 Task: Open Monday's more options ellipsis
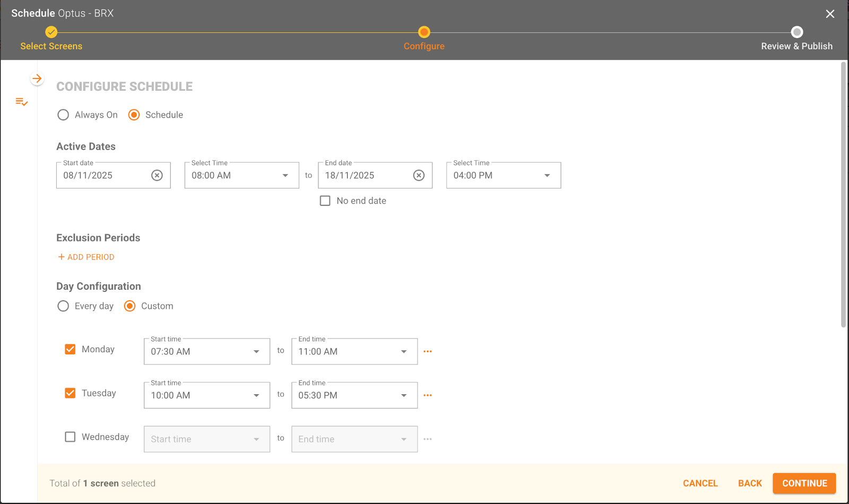(x=428, y=352)
